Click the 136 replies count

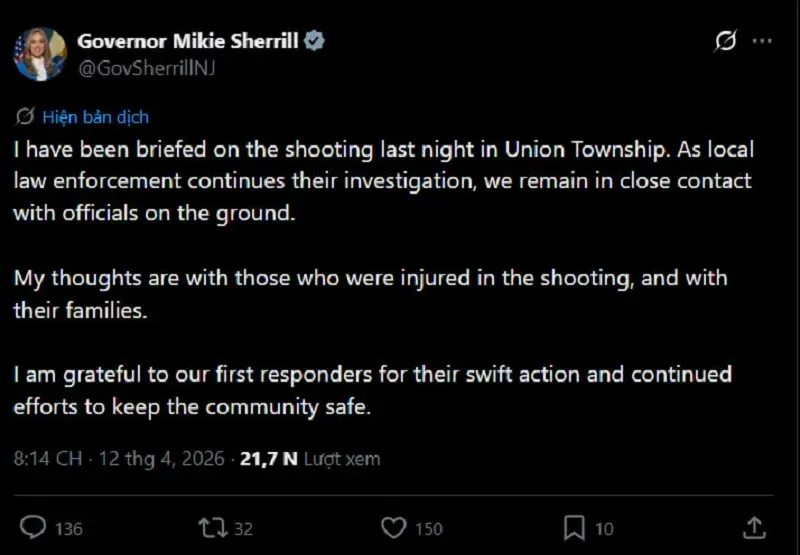(x=68, y=528)
